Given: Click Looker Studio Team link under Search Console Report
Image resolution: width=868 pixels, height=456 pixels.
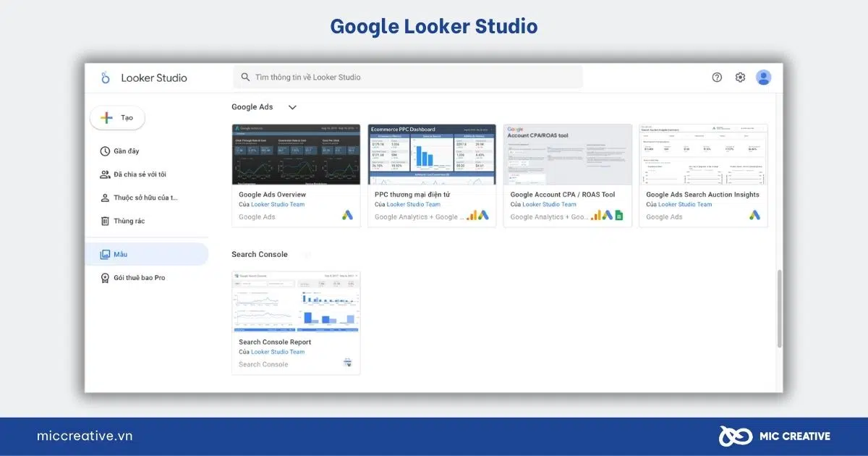Looking at the screenshot, I should click(x=278, y=352).
